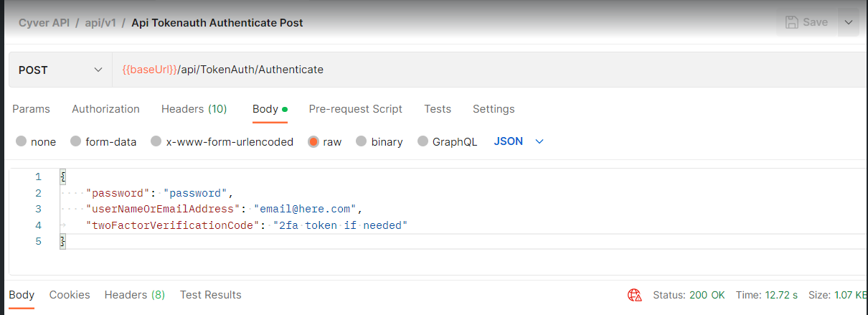Open the request Headers (10) tab
868x315 pixels.
pos(194,109)
